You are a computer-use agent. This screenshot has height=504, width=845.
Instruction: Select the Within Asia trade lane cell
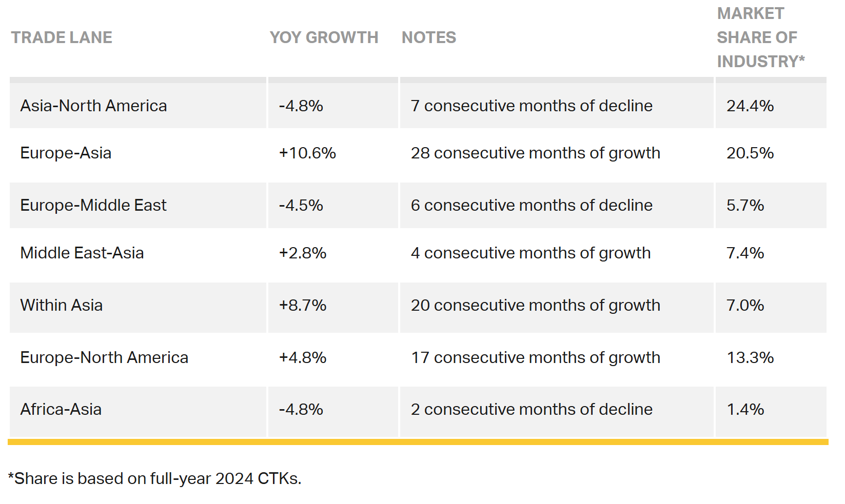pos(62,305)
